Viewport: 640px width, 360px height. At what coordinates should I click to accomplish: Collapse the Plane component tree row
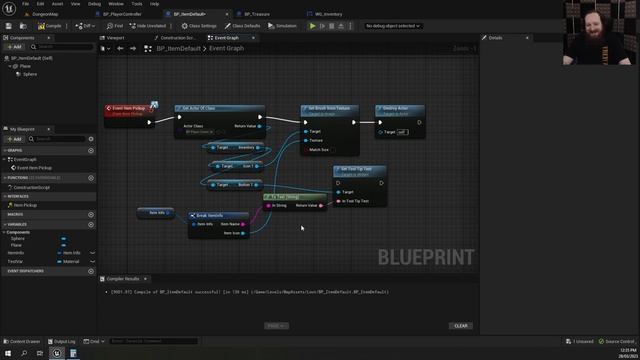(10, 66)
